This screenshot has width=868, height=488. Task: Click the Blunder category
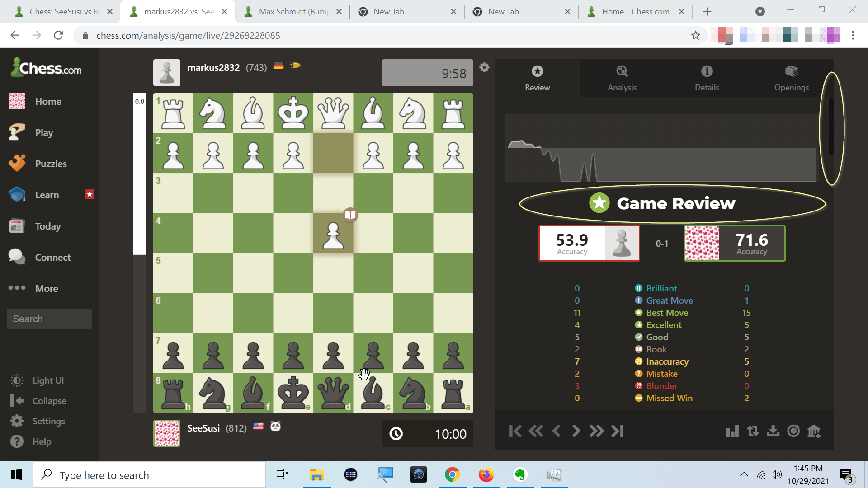(x=656, y=386)
